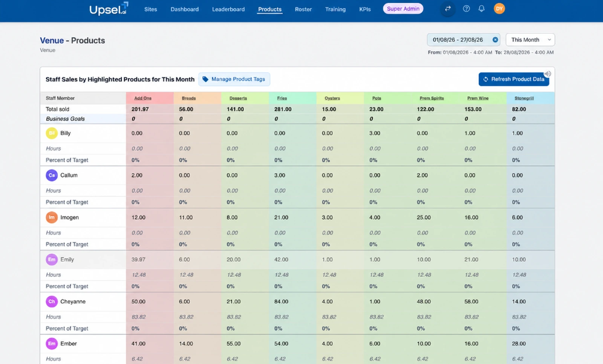Click Callum's blue avatar
Image resolution: width=603 pixels, height=364 pixels.
click(x=52, y=175)
